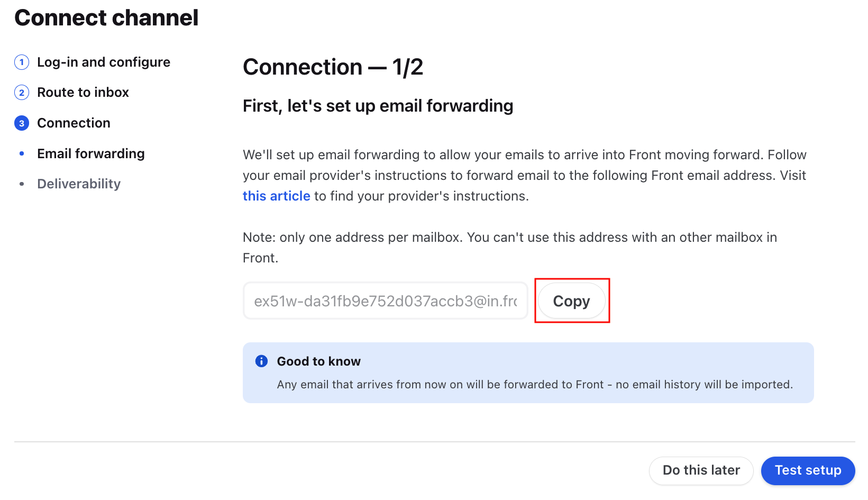This screenshot has width=868, height=500.
Task: Go to the Route to inbox step
Action: click(83, 93)
